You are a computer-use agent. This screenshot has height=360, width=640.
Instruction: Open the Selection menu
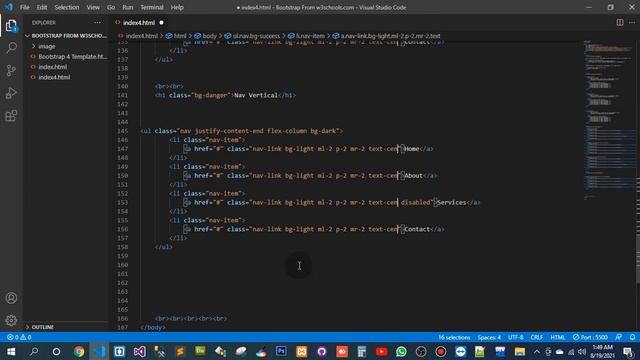(67, 7)
